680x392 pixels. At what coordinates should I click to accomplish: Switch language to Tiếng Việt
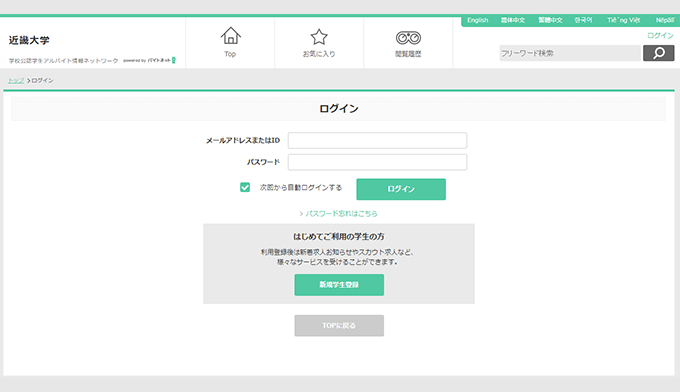tap(623, 20)
